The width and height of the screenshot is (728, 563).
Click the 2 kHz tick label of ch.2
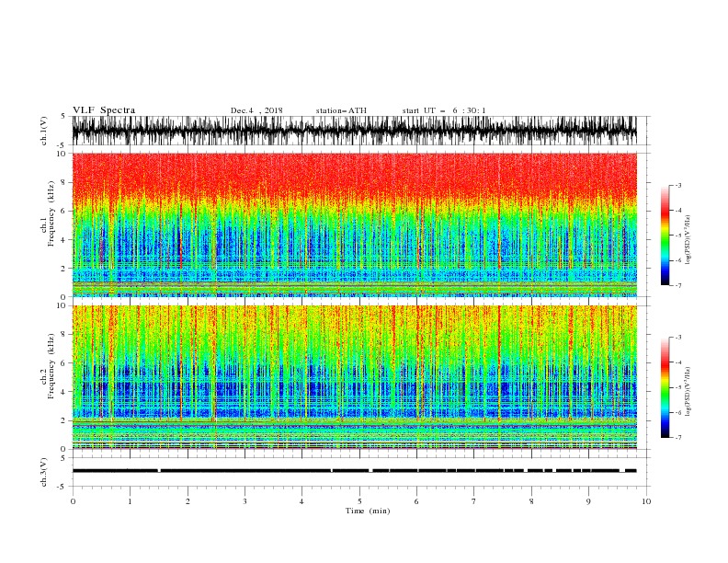click(x=64, y=420)
